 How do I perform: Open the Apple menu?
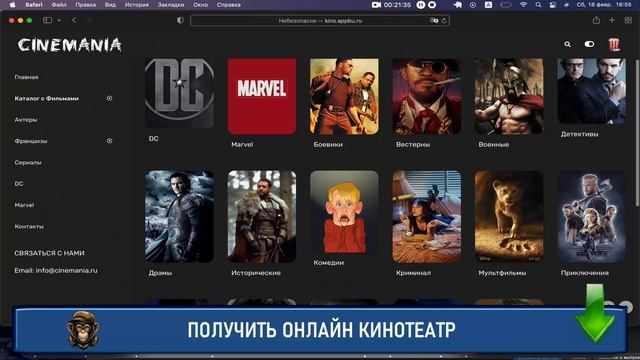(x=12, y=5)
